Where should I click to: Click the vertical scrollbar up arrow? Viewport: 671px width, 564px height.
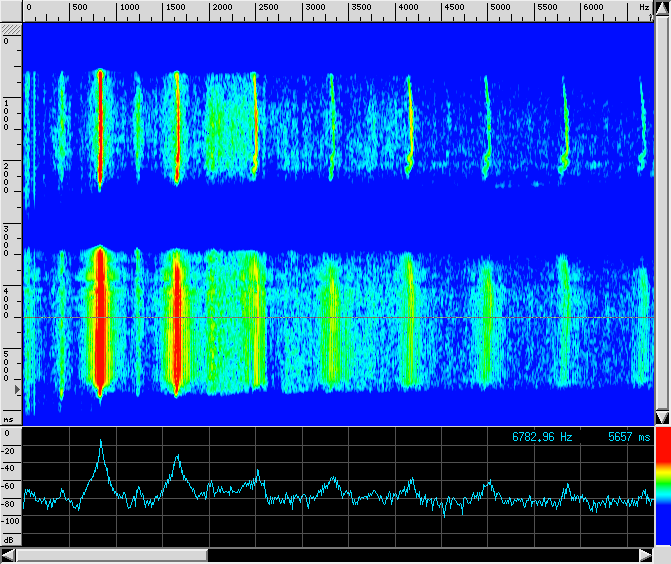tap(661, 8)
